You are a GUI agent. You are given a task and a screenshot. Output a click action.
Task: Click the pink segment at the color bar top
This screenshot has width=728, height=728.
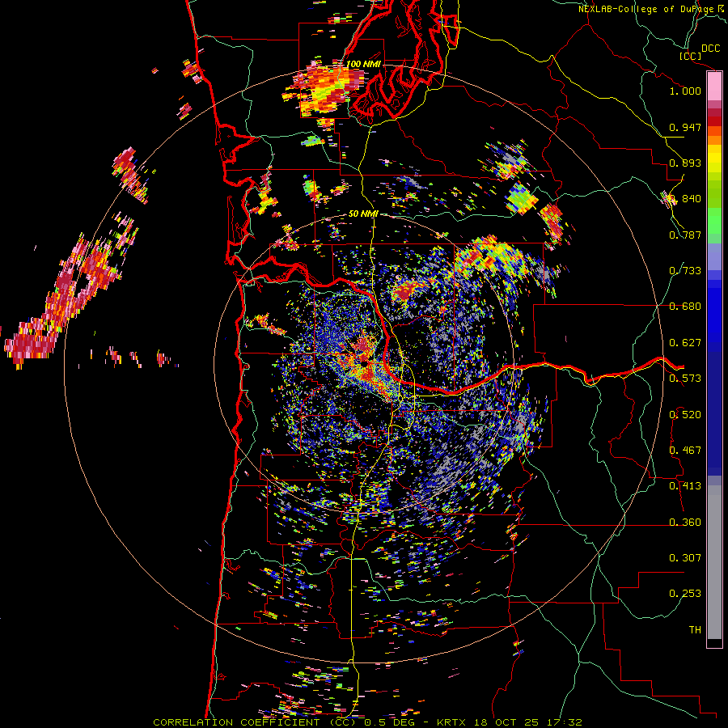[714, 87]
